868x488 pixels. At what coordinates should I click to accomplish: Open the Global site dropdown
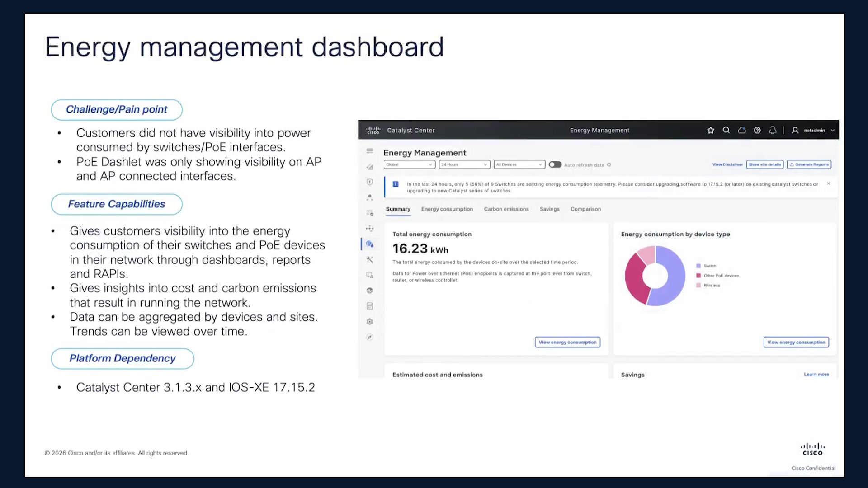[410, 164]
